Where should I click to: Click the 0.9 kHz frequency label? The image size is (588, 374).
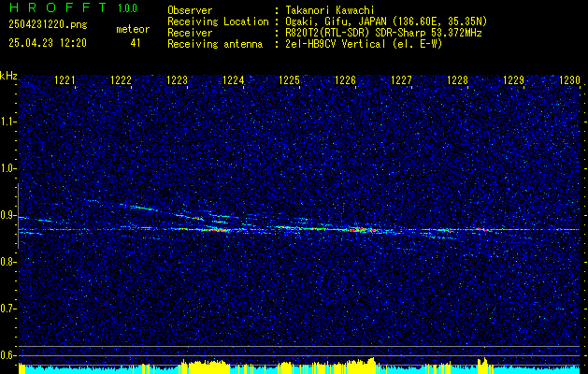click(7, 215)
